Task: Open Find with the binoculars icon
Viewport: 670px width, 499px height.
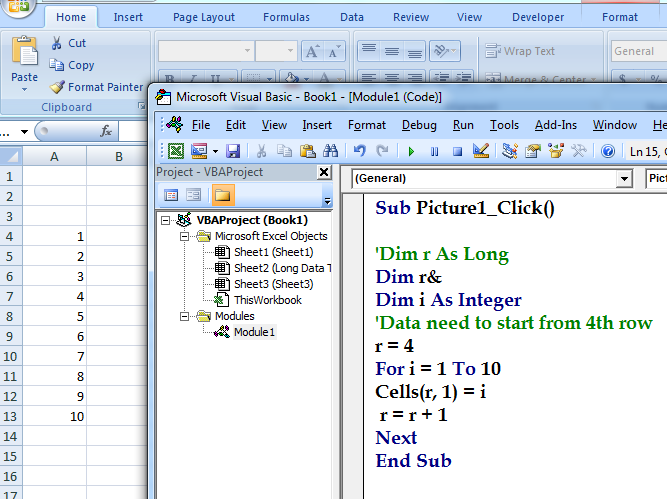Action: point(330,151)
